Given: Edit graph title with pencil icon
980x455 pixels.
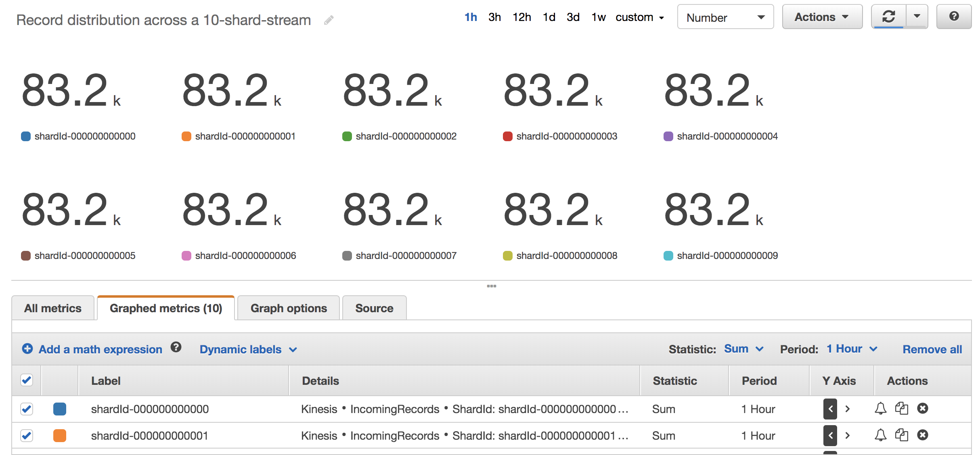Looking at the screenshot, I should (x=329, y=20).
